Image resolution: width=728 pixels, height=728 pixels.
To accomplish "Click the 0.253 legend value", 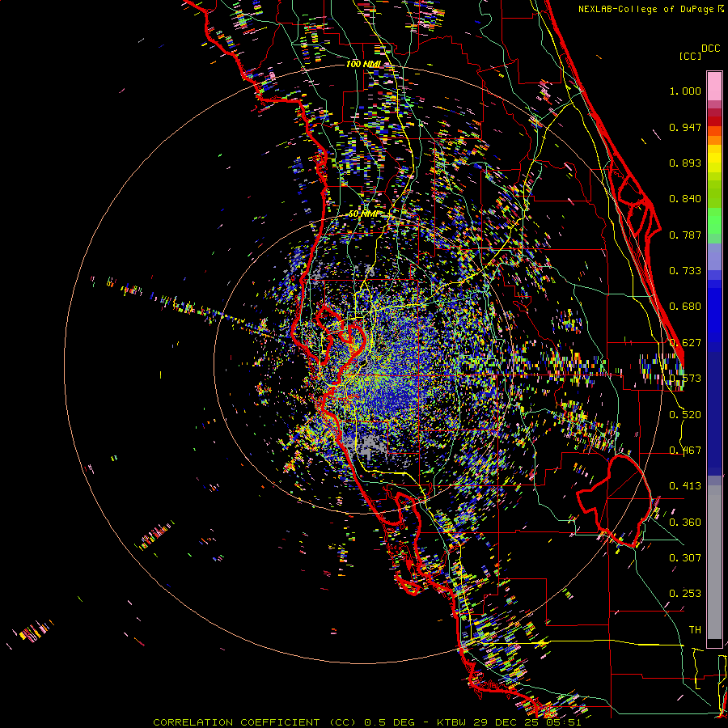I will [685, 594].
